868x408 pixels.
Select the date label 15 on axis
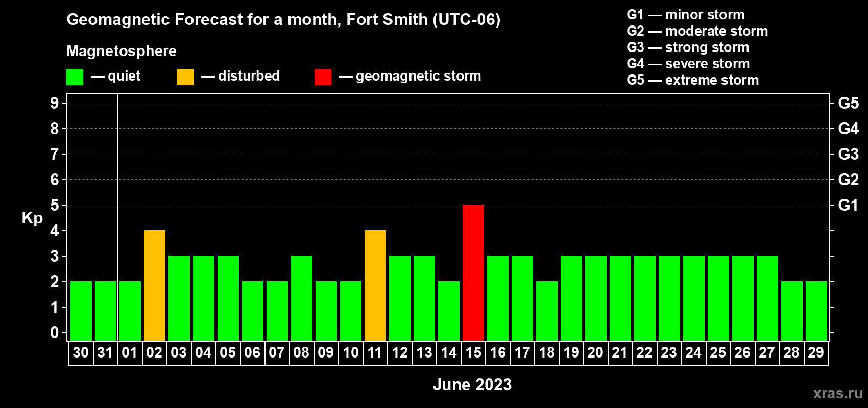(473, 353)
